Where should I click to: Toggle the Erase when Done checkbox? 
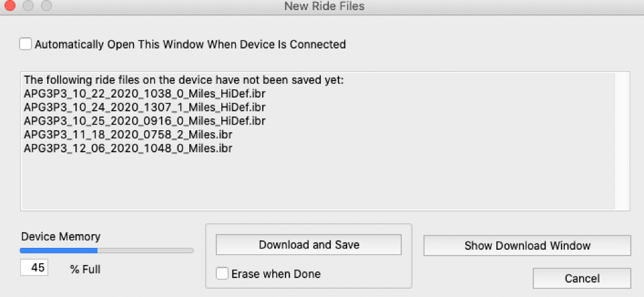222,274
